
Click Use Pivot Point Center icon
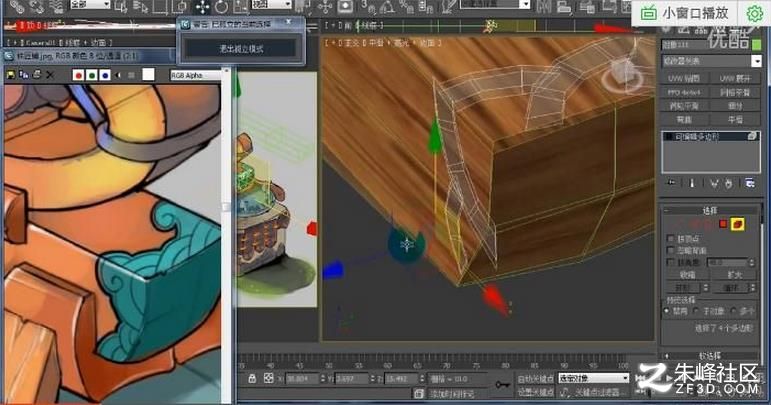coord(303,6)
